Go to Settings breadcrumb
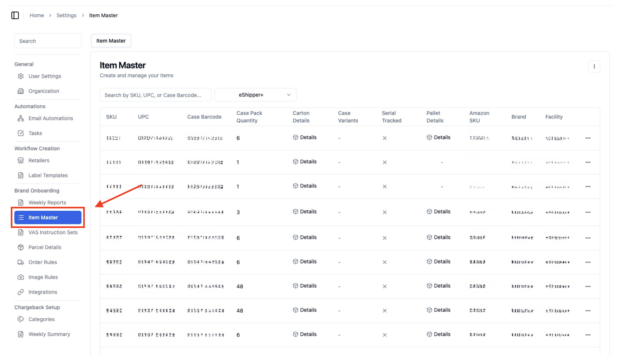The image size is (623, 364). point(66,15)
